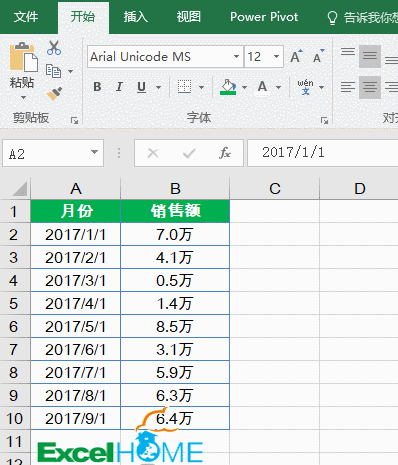Select column B header
This screenshot has height=465, width=398.
pyautogui.click(x=175, y=189)
